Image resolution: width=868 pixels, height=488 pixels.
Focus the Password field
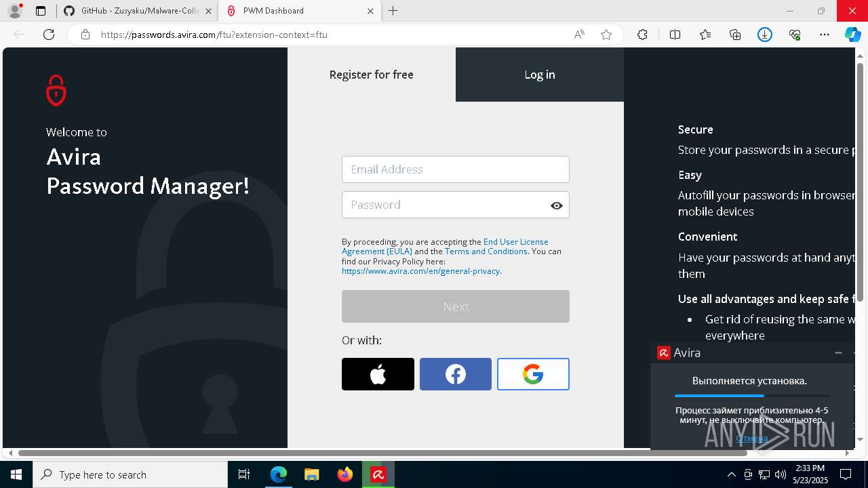(x=456, y=205)
